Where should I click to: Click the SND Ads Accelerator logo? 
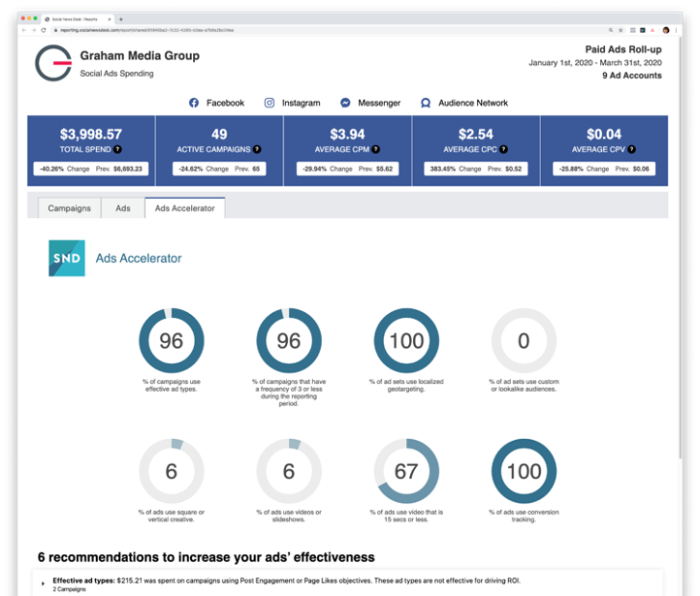tap(67, 259)
